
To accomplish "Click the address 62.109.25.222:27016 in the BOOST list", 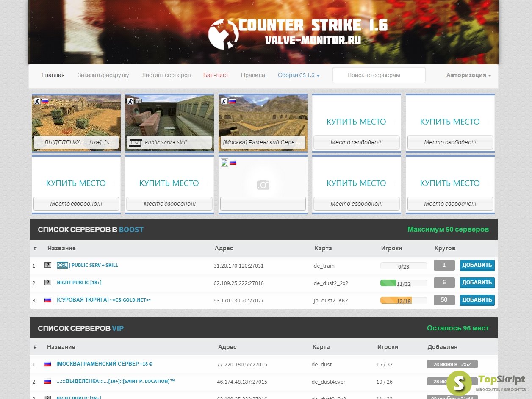I will pos(238,283).
